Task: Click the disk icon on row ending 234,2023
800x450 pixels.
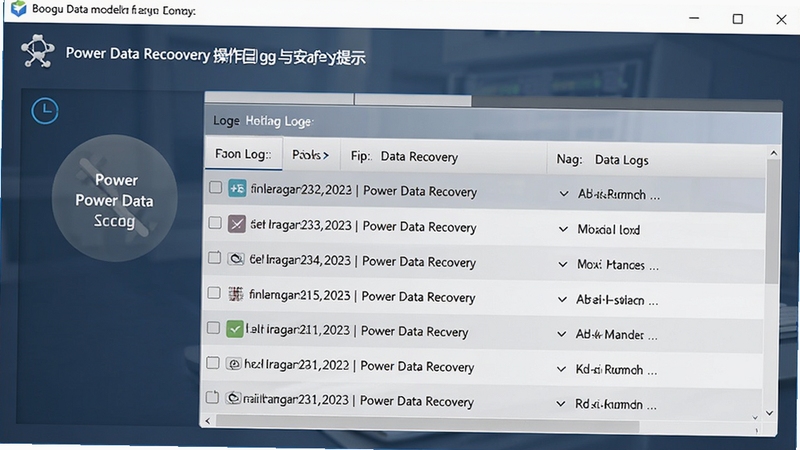Action: coord(236,259)
